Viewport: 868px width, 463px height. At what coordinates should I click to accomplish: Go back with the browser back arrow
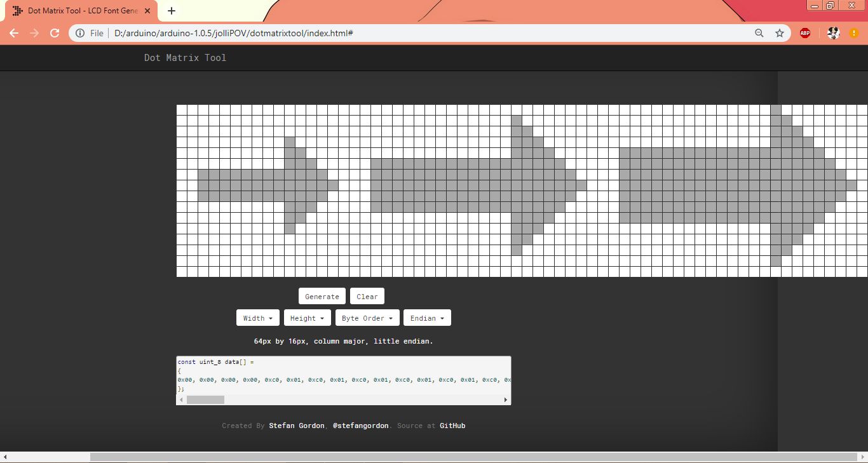(x=14, y=33)
